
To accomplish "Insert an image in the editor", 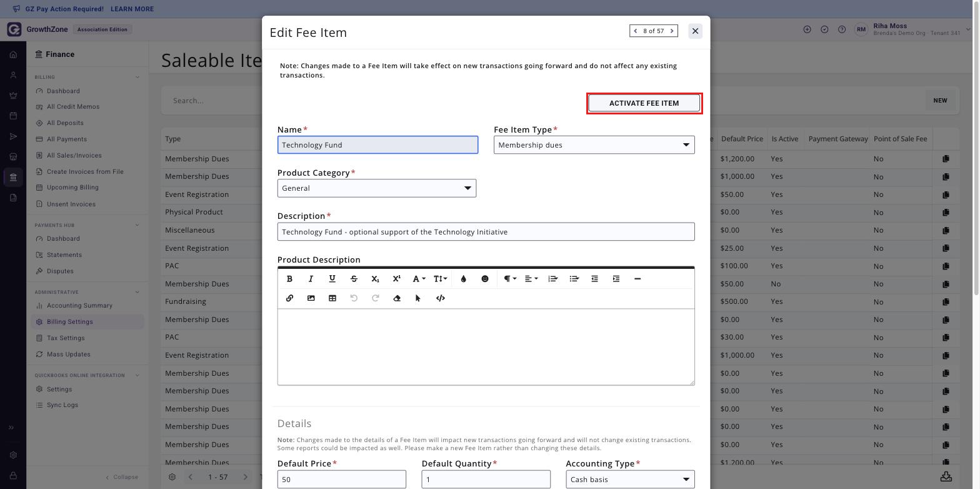I will click(311, 298).
